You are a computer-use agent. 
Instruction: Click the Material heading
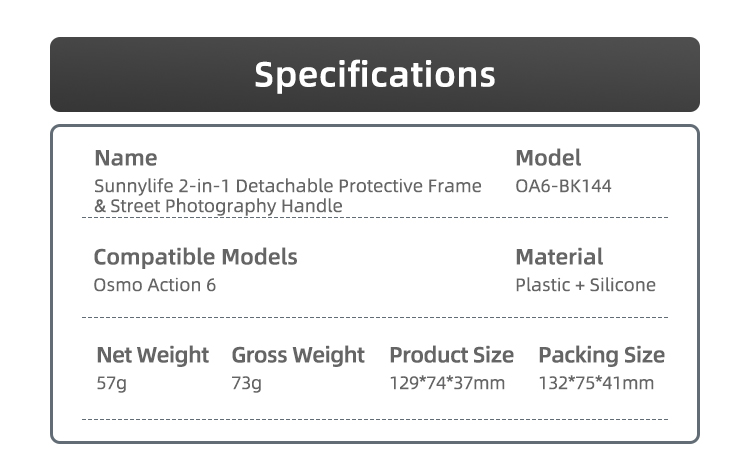(559, 257)
